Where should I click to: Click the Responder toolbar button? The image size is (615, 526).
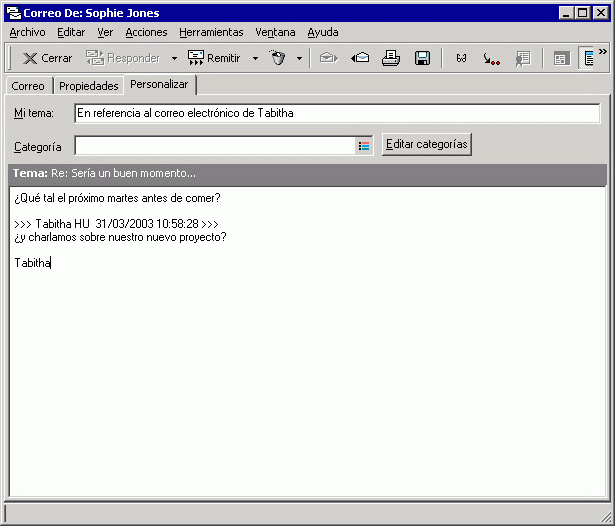pyautogui.click(x=123, y=58)
